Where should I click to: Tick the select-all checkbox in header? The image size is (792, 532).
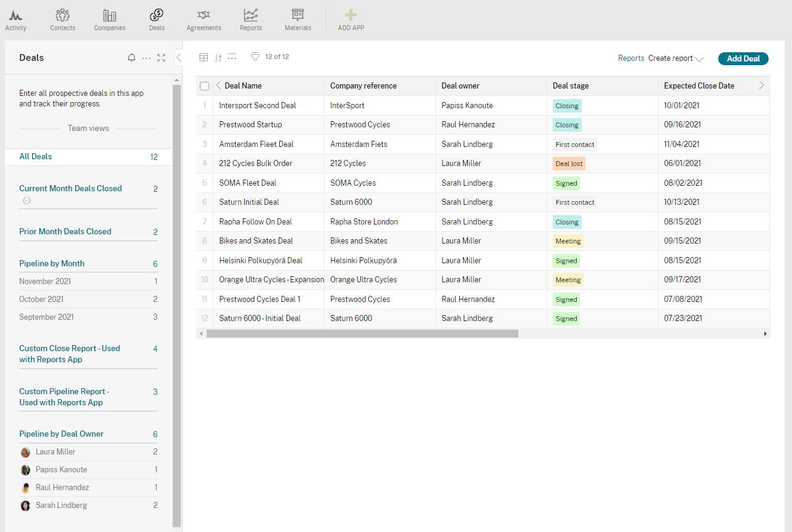(x=205, y=86)
